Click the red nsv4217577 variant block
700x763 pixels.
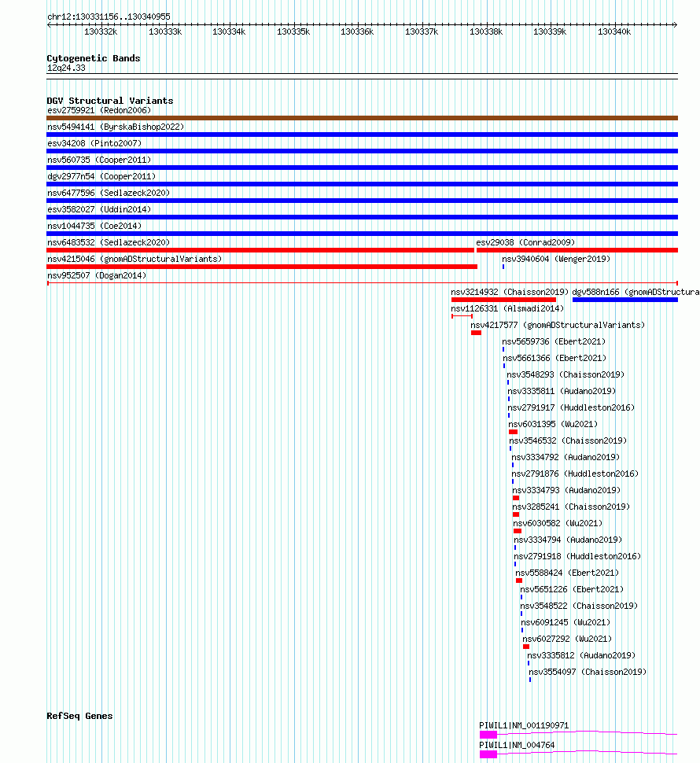point(476,333)
